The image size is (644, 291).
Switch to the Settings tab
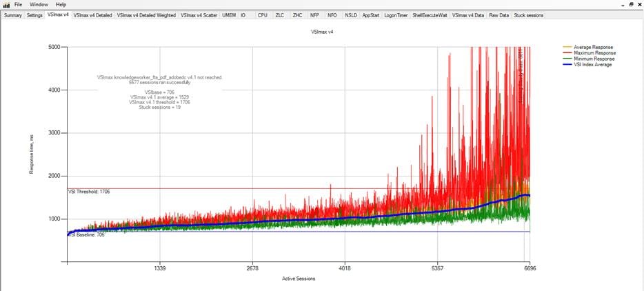34,15
